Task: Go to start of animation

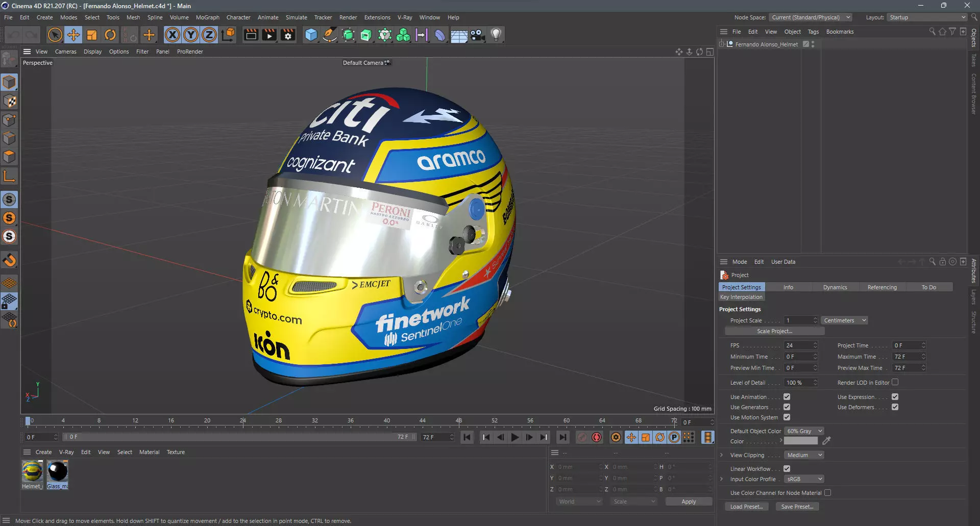Action: pos(467,437)
